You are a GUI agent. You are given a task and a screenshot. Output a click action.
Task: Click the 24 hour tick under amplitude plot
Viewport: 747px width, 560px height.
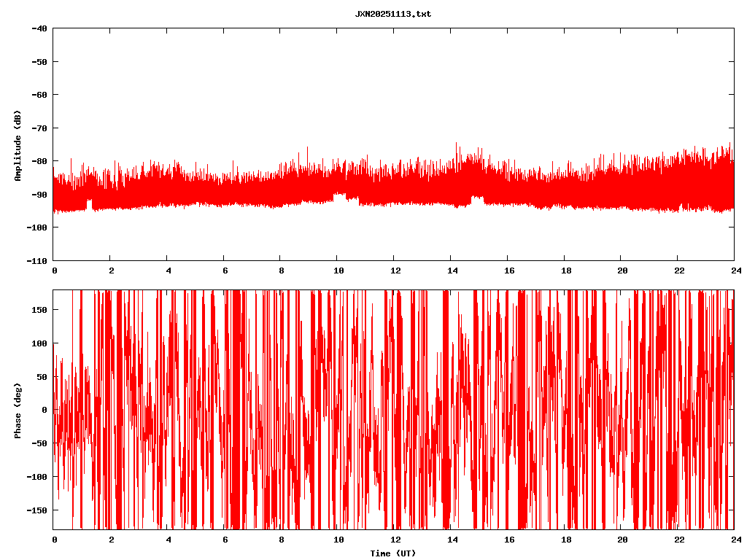click(x=734, y=271)
